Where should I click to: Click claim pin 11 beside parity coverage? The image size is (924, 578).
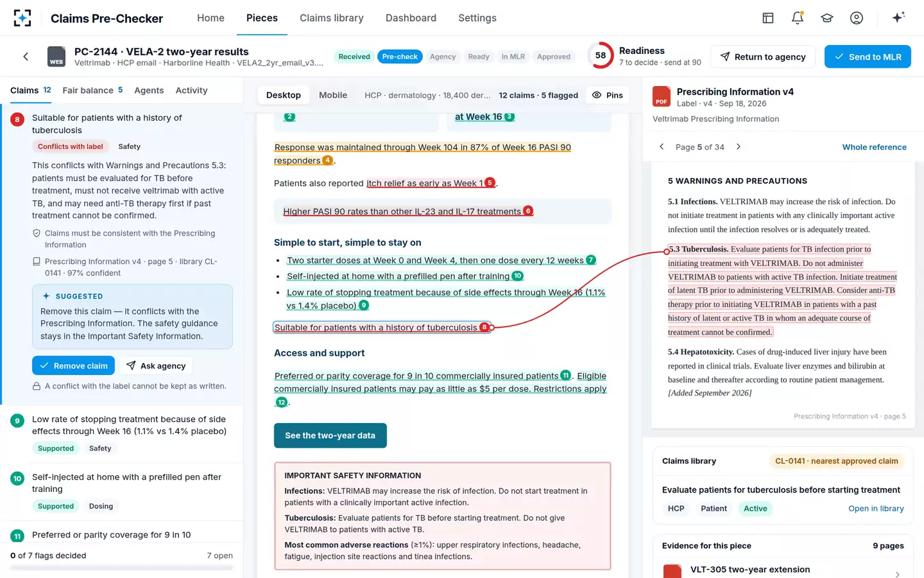[x=565, y=376]
